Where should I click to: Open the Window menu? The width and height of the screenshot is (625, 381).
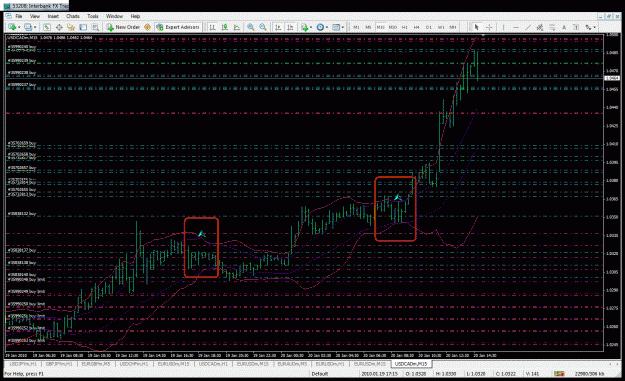(114, 16)
